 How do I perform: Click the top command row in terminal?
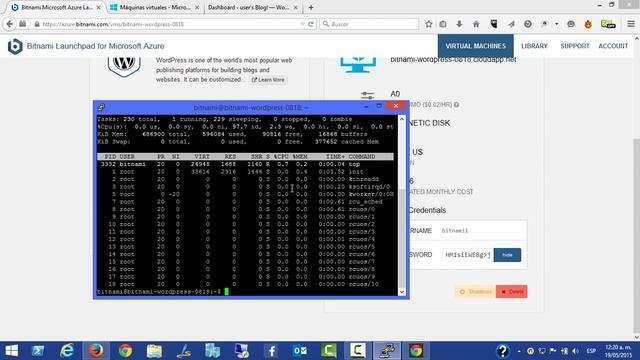245,164
